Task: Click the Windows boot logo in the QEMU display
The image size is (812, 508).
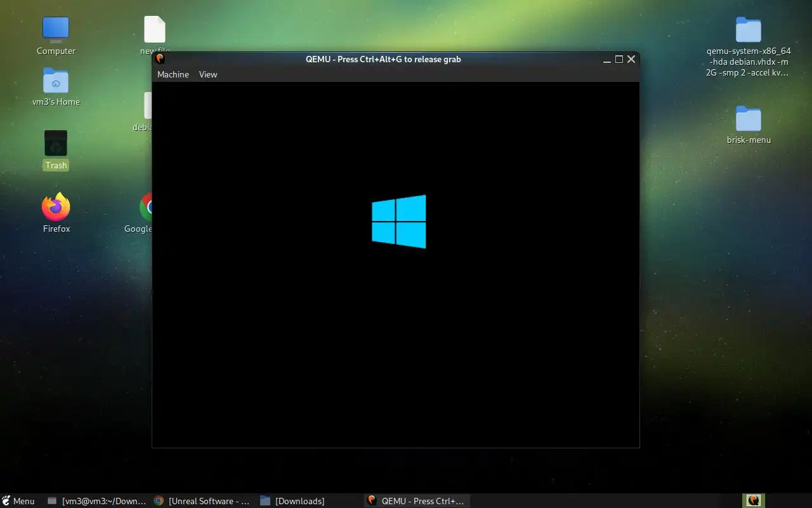Action: (x=399, y=222)
